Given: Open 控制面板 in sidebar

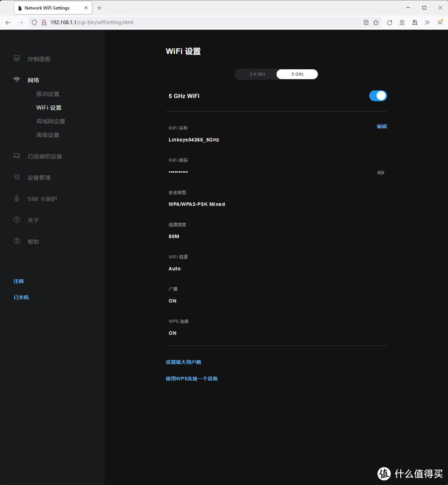Looking at the screenshot, I should click(39, 59).
